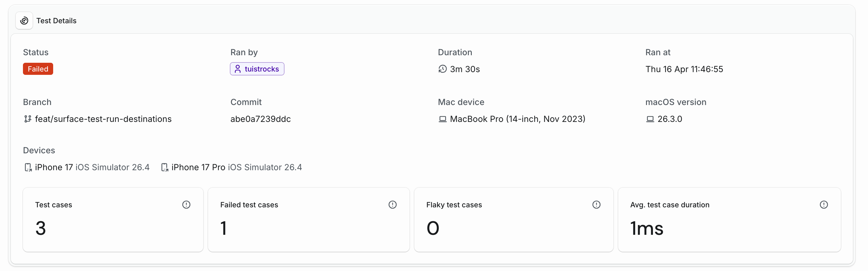Viewport: 868px width, 271px height.
Task: Click the Failed status badge
Action: 38,69
